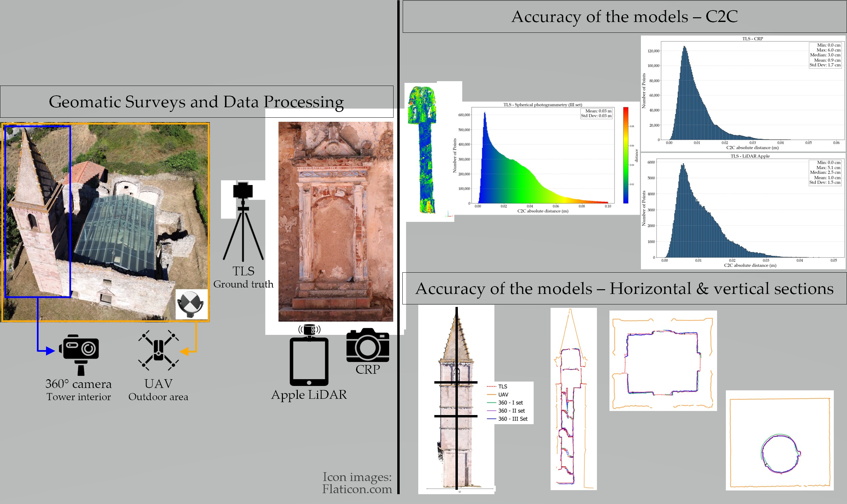Click the Accuracy of the models – C2C header
The height and width of the screenshot is (504, 847).
pyautogui.click(x=624, y=17)
